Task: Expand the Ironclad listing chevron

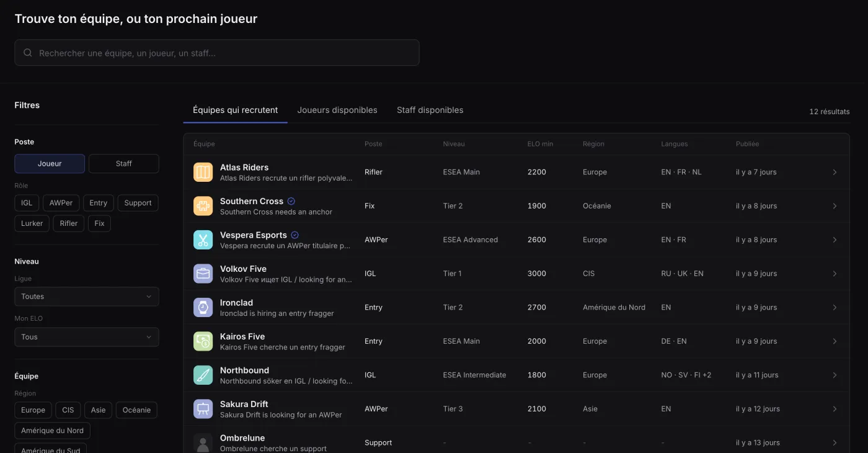Action: pyautogui.click(x=835, y=307)
